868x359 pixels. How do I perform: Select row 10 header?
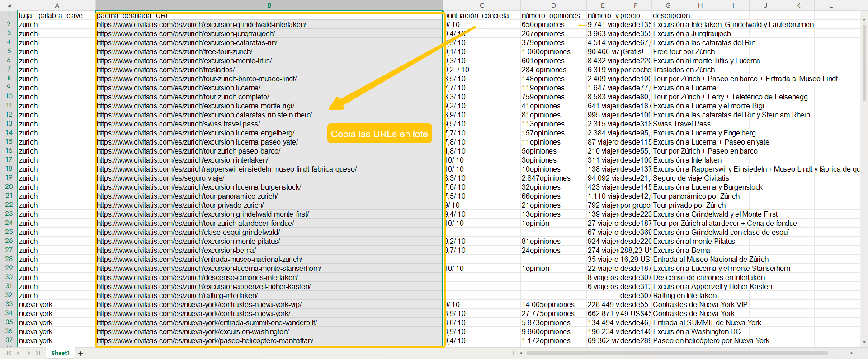tap(9, 97)
